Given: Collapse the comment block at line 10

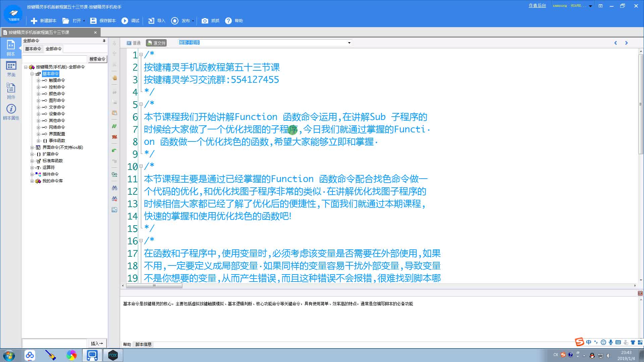Looking at the screenshot, I should tap(141, 166).
